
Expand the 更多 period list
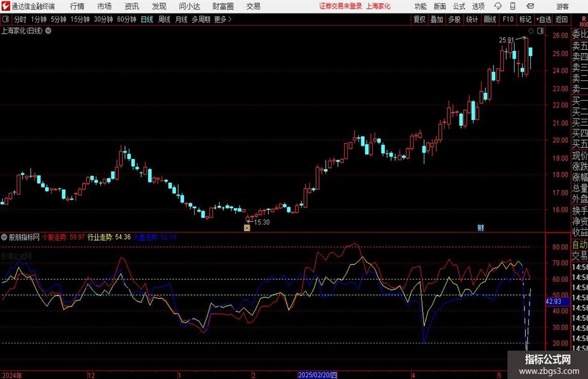click(223, 19)
